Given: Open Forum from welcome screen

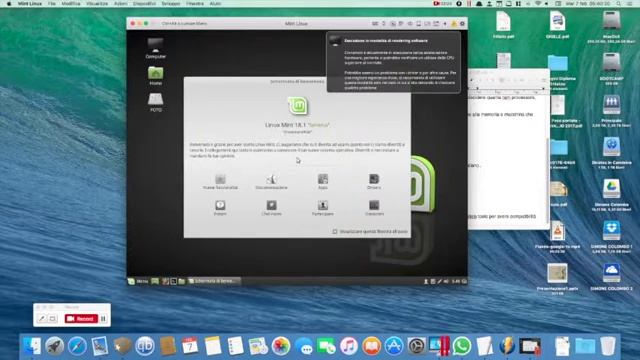Looking at the screenshot, I should point(220,208).
